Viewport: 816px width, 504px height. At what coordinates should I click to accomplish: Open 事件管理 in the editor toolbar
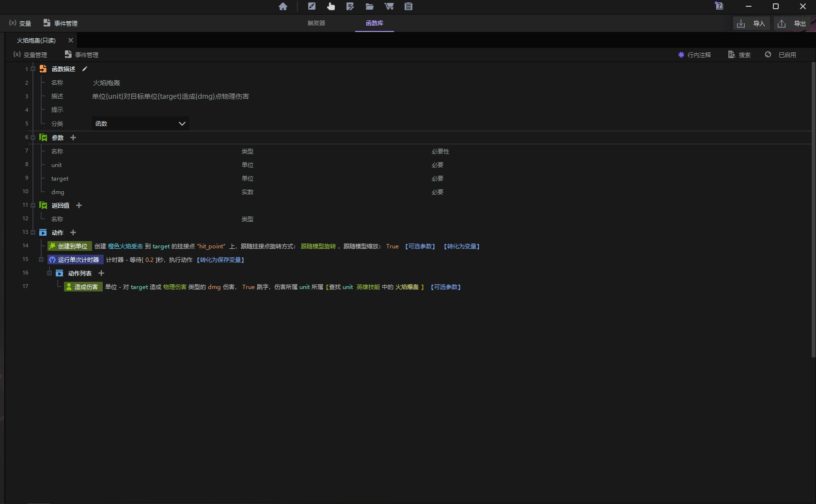click(x=81, y=55)
